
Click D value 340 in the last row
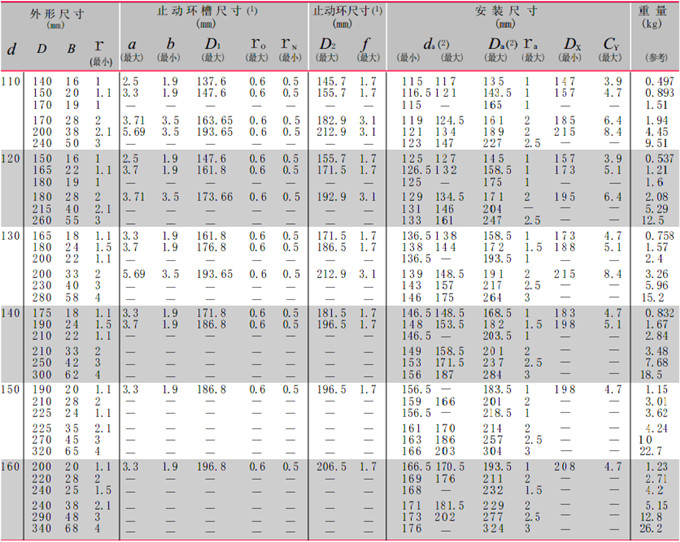[42, 529]
